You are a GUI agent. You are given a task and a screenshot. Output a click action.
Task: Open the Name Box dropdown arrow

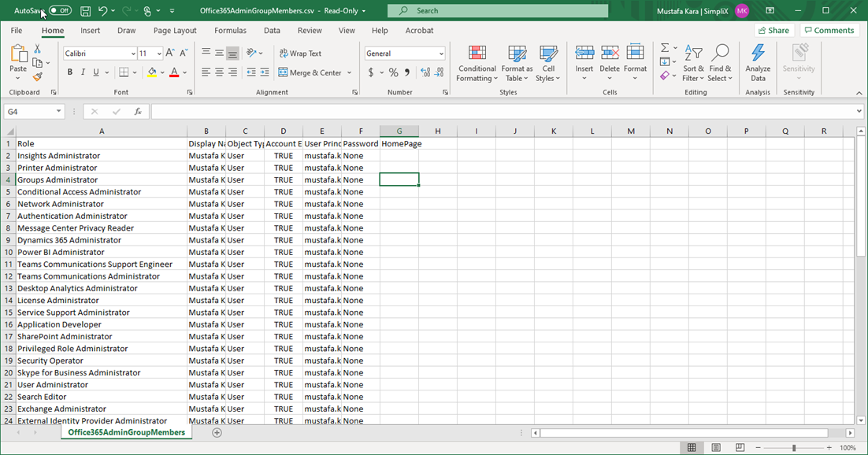58,112
